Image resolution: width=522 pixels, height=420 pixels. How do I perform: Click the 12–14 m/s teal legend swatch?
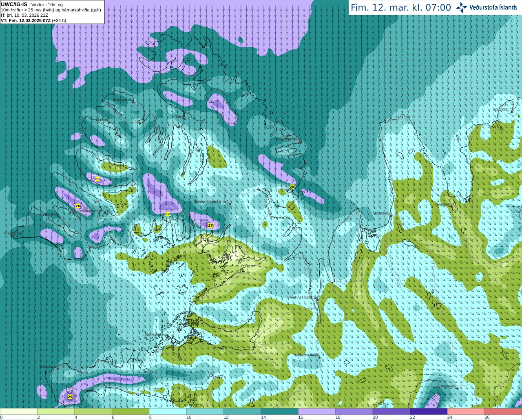(242, 411)
